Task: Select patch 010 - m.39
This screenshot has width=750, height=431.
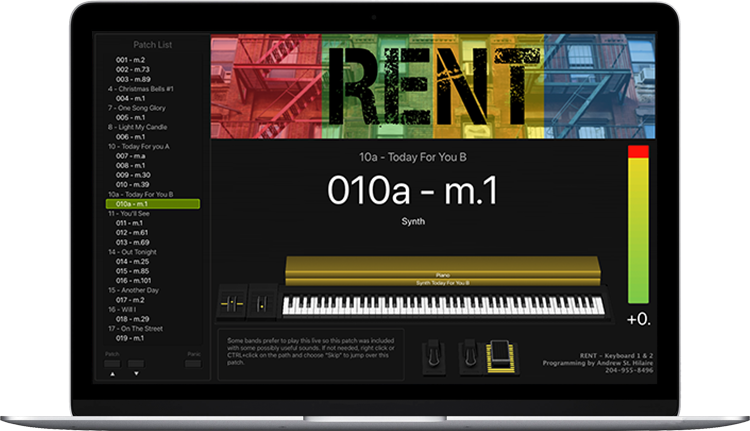Action: coord(132,184)
